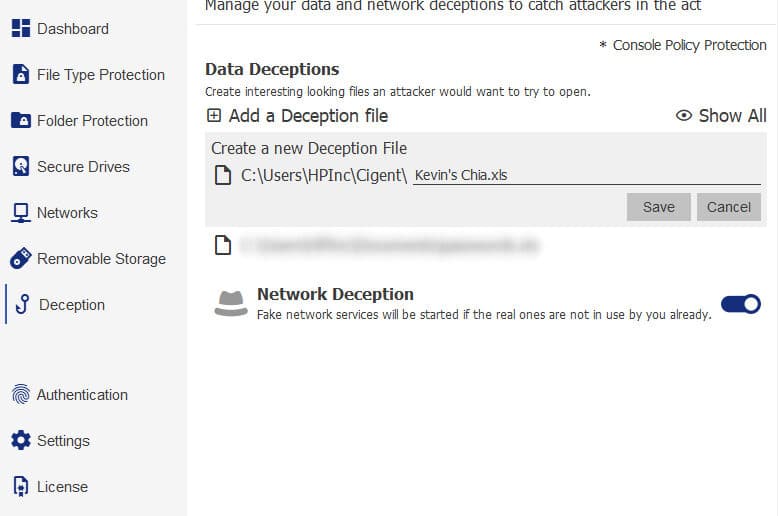Viewport: 778px width, 516px height.
Task: Open Networks monitor icon
Action: point(20,213)
